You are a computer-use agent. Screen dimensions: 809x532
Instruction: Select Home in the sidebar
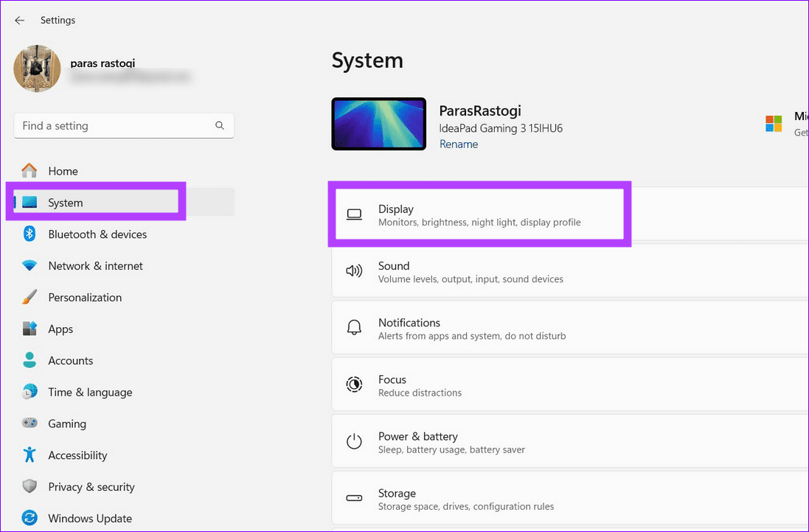(63, 171)
